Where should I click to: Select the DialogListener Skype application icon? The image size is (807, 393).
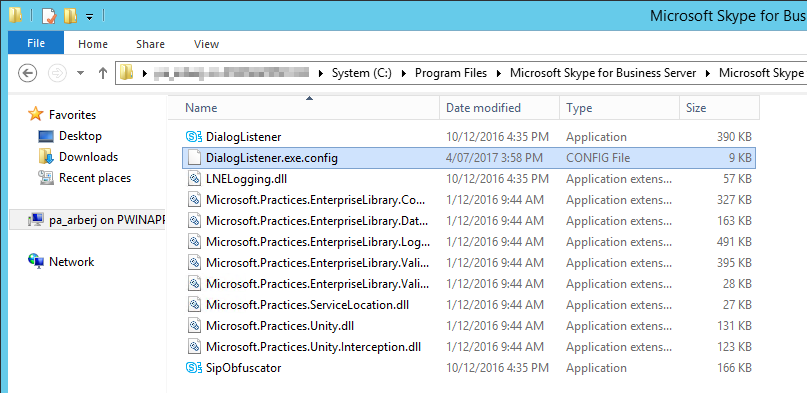(194, 137)
